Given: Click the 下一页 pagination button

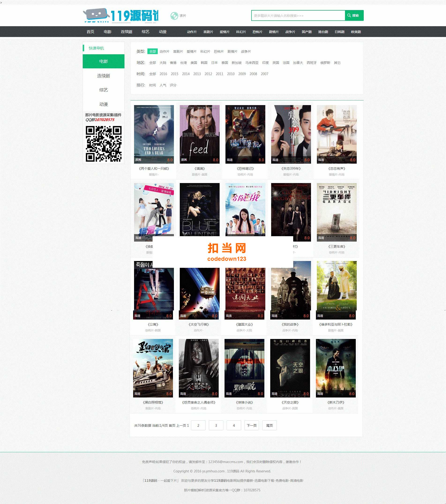Looking at the screenshot, I should (x=251, y=425).
